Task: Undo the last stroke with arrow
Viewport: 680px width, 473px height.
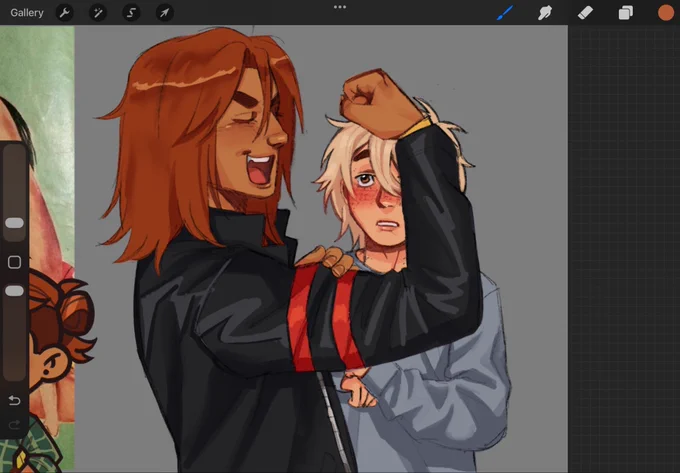Action: click(14, 400)
